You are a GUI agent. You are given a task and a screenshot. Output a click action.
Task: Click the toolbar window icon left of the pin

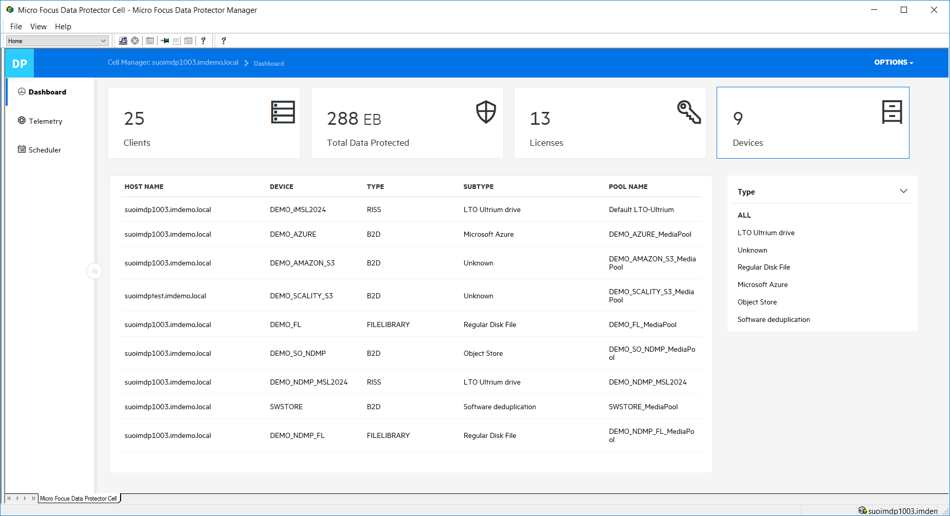pos(150,41)
